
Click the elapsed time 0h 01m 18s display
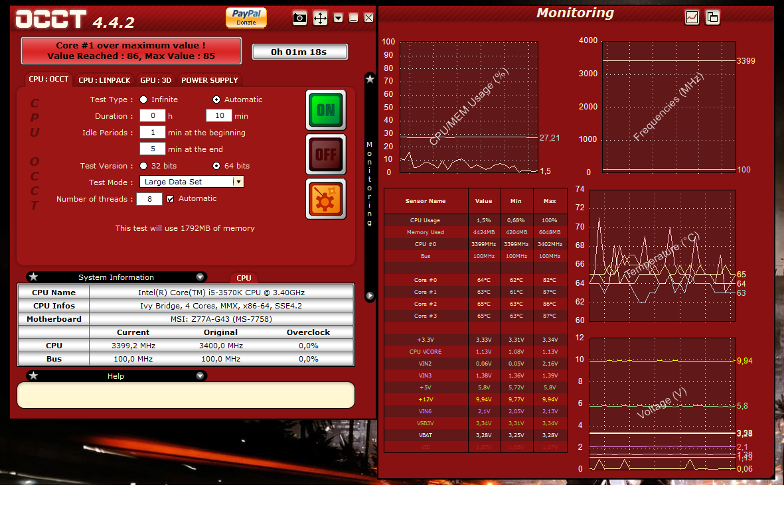pos(299,52)
